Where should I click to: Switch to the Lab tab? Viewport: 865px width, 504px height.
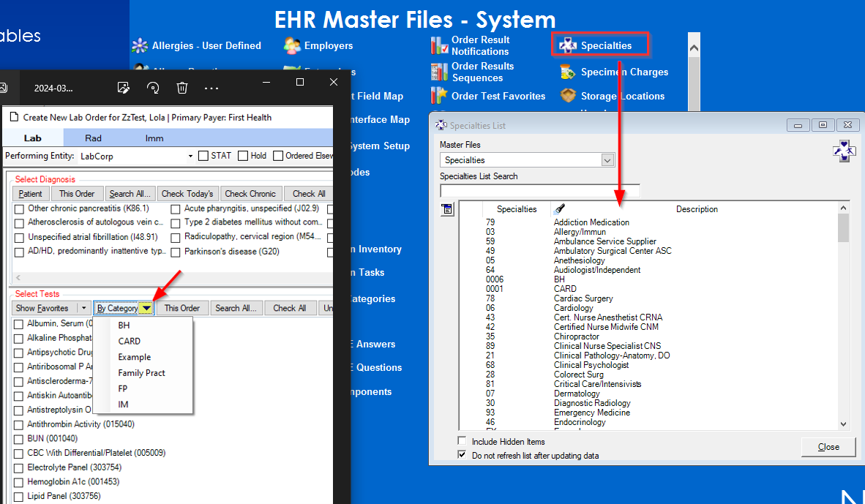point(32,138)
